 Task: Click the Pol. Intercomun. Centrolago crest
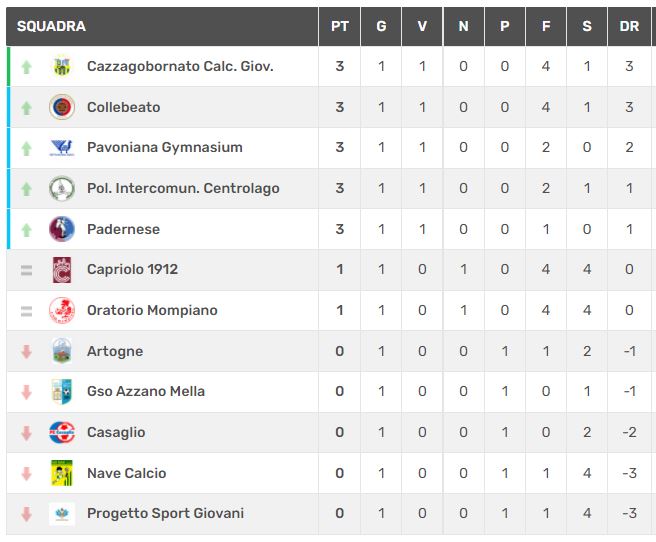tap(61, 188)
